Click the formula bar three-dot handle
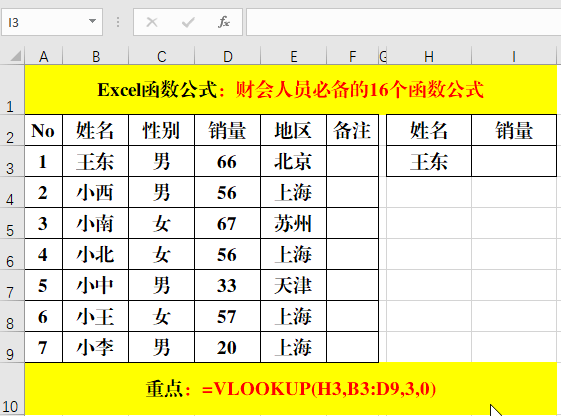This screenshot has width=561, height=416. tap(118, 22)
